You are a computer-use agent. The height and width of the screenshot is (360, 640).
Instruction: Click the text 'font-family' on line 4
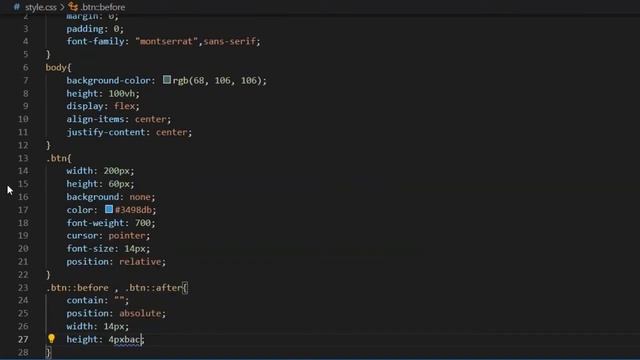click(x=96, y=41)
